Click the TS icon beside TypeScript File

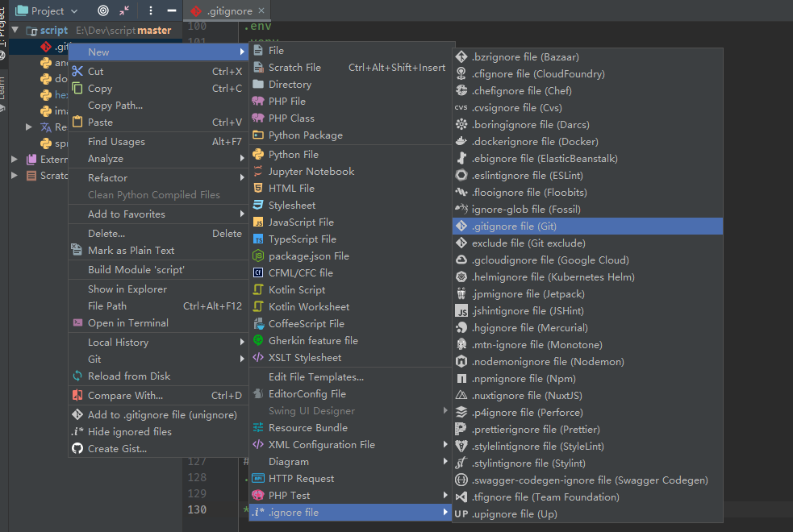[258, 239]
